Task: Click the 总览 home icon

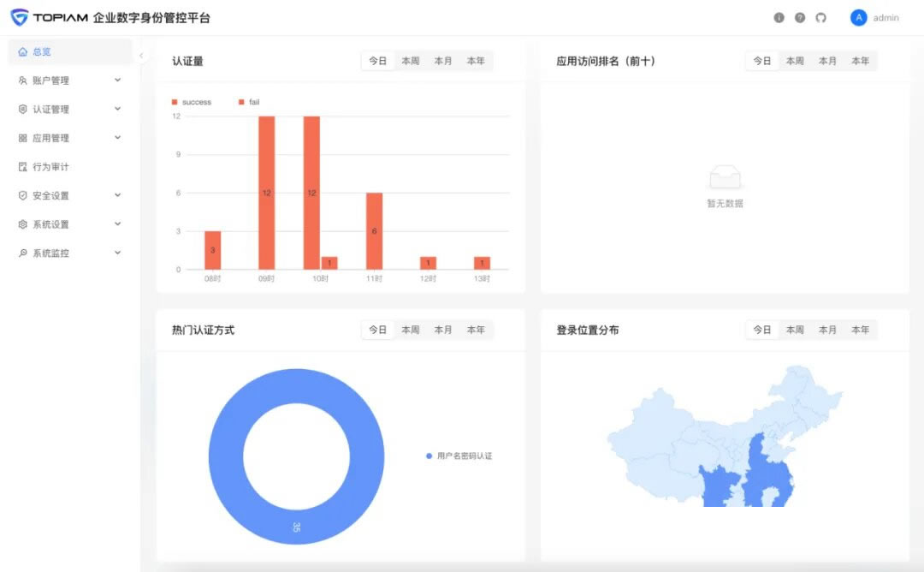Action: tap(22, 52)
